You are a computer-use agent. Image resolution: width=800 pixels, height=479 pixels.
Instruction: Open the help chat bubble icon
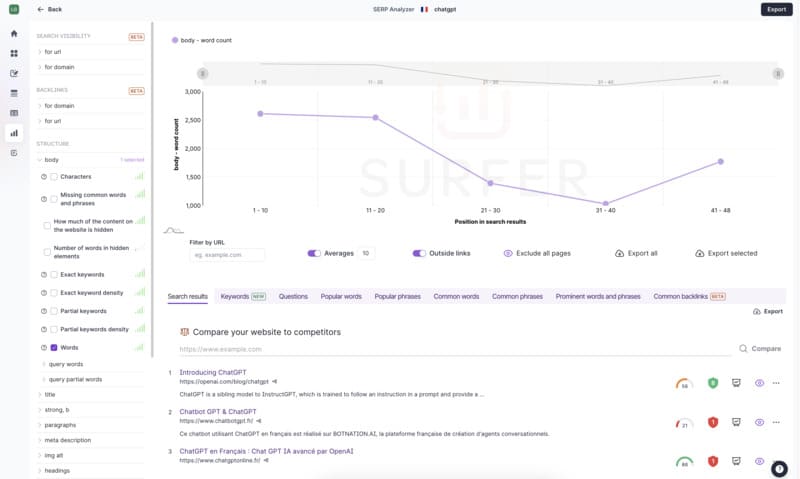(779, 468)
